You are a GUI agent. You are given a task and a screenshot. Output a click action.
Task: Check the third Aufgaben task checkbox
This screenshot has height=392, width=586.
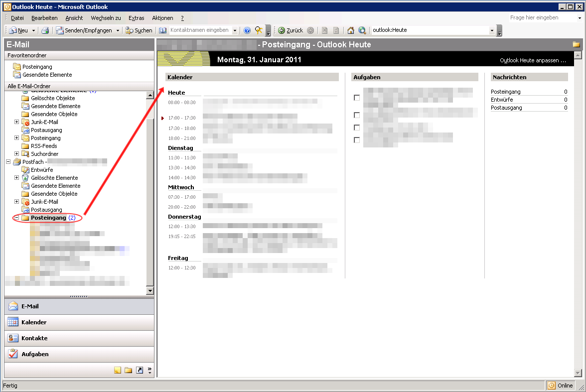357,128
